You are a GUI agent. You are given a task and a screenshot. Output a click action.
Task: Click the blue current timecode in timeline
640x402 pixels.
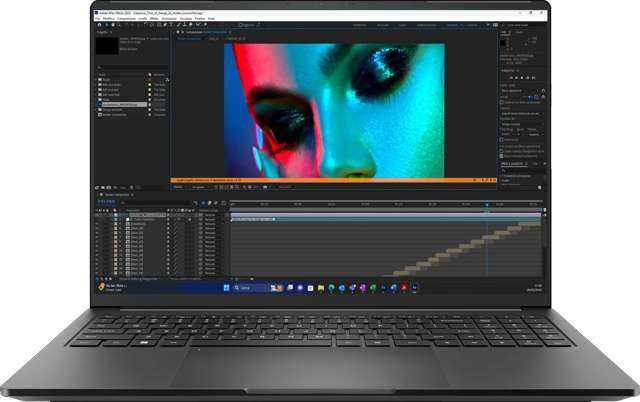(106, 202)
